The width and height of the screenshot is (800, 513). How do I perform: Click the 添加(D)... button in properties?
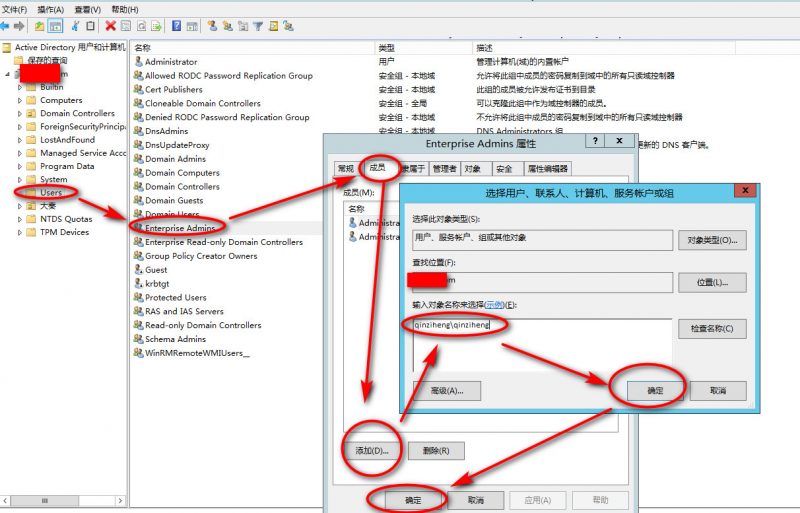point(372,451)
